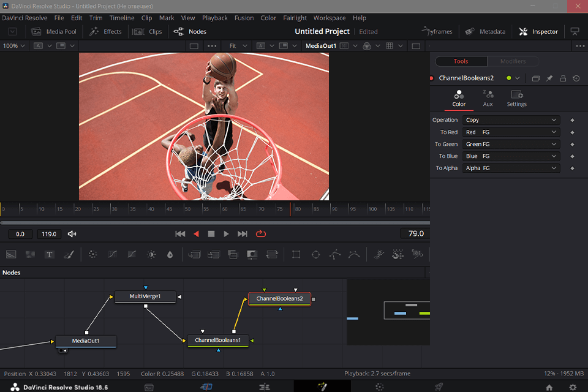Toggle audio mute speaker icon

click(72, 233)
